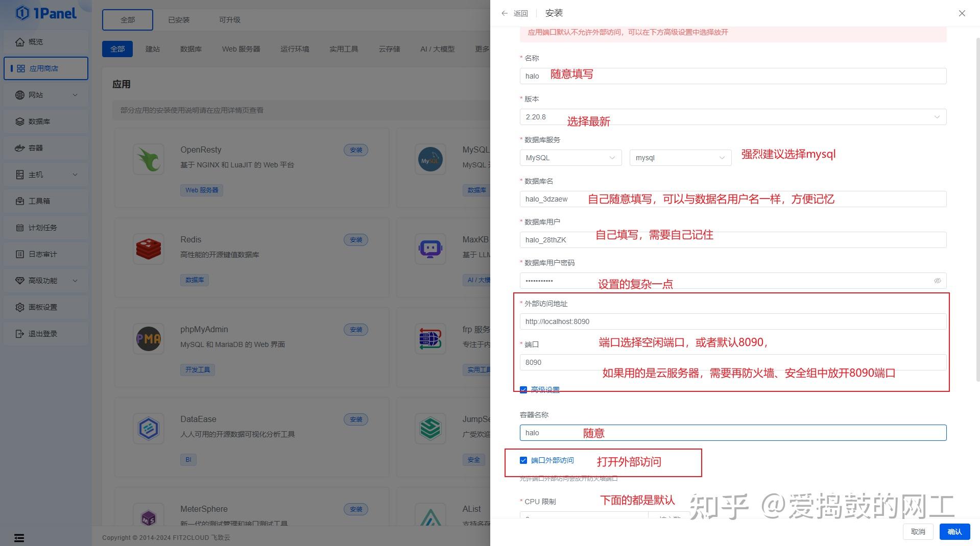Viewport: 980px width, 546px height.
Task: Toggle the 端口外部访问 checkbox
Action: coord(523,460)
